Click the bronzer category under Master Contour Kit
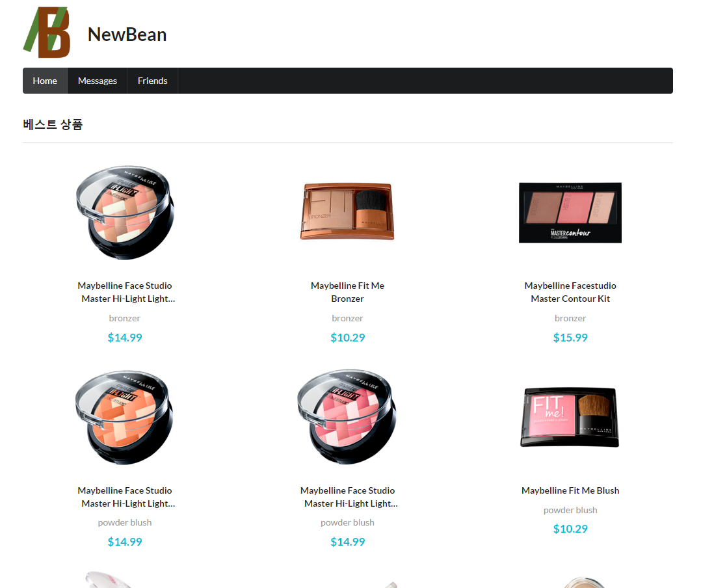 pyautogui.click(x=570, y=318)
